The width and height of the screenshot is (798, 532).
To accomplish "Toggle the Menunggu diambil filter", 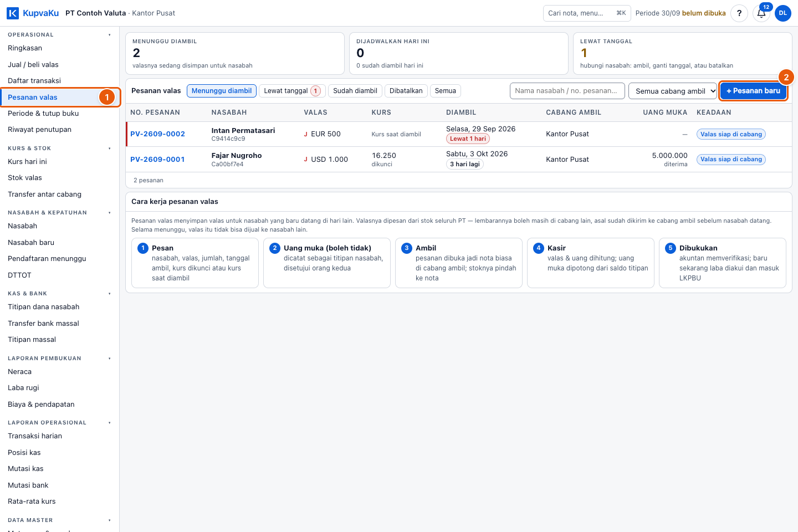I will tap(222, 91).
